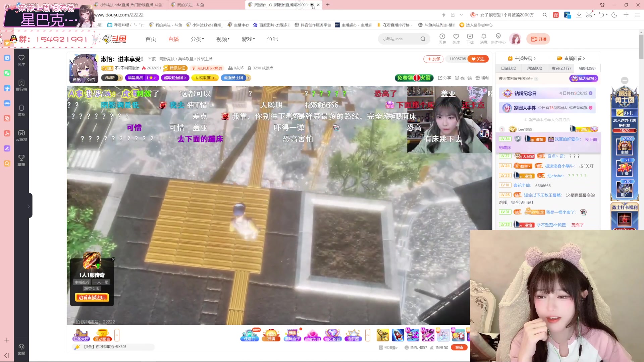Screen dimensions: 644x362
Task: Open 赛事 trophy in the left sidebar
Action: pos(21,160)
